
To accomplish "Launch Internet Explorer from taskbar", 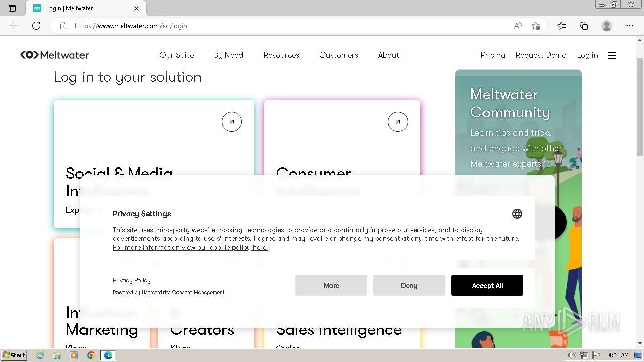I will click(40, 355).
